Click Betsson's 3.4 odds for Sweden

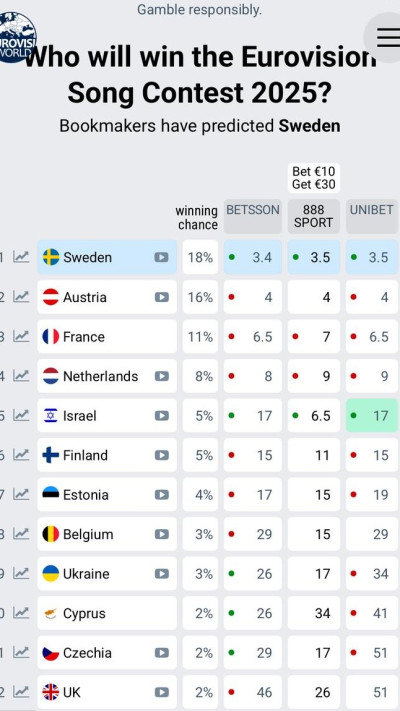pos(253,257)
